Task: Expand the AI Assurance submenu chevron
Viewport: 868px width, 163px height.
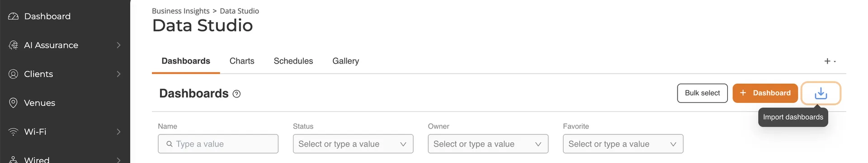Action: pyautogui.click(x=118, y=45)
